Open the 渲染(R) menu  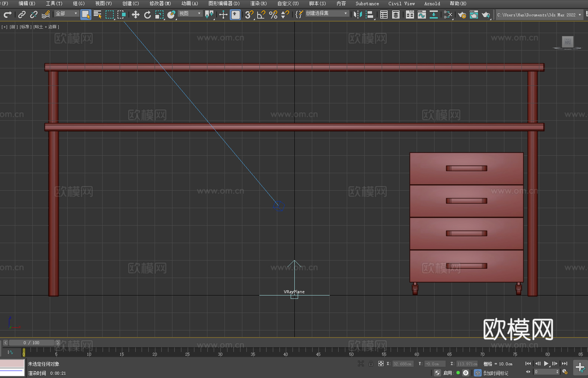258,3
